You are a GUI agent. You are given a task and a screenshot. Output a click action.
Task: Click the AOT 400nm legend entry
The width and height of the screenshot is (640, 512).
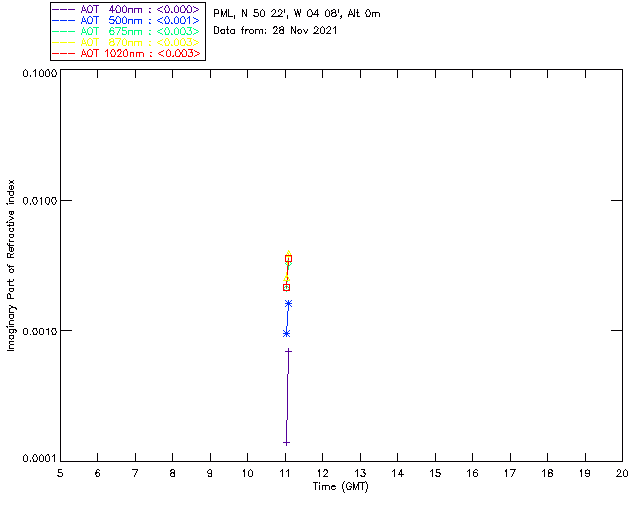coord(126,10)
